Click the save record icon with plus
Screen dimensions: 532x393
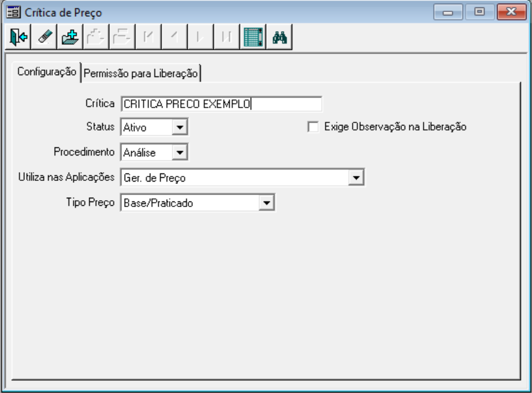tap(70, 37)
